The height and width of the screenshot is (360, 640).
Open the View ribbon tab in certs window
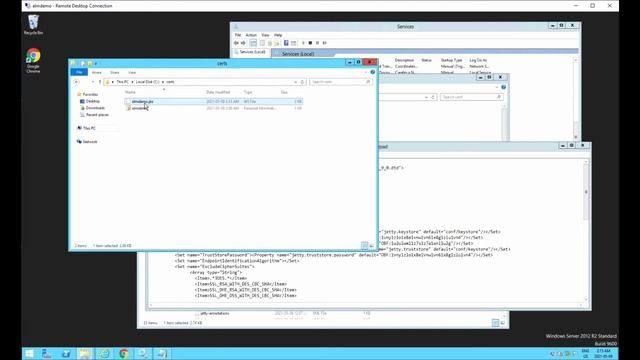132,72
